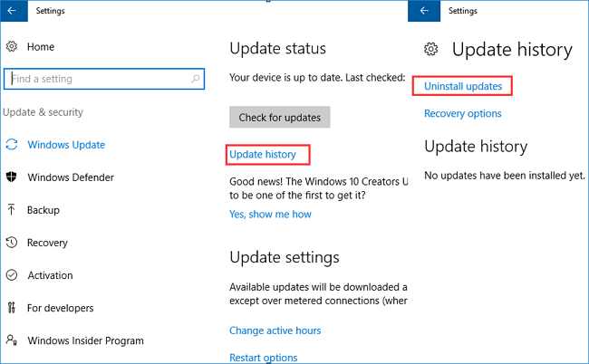589x364 pixels.
Task: Open the Change active hours link
Action: click(x=275, y=330)
